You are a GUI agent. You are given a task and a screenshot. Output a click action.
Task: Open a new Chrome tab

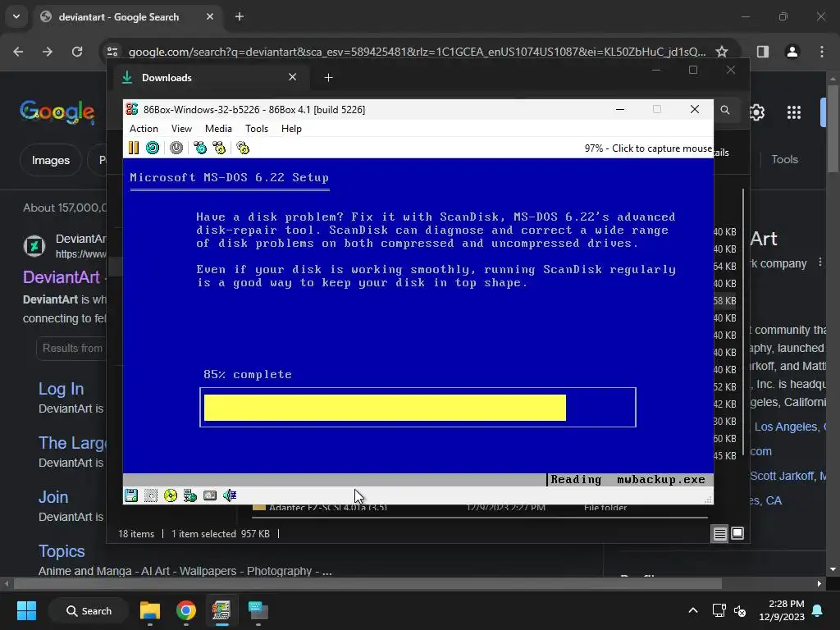240,16
